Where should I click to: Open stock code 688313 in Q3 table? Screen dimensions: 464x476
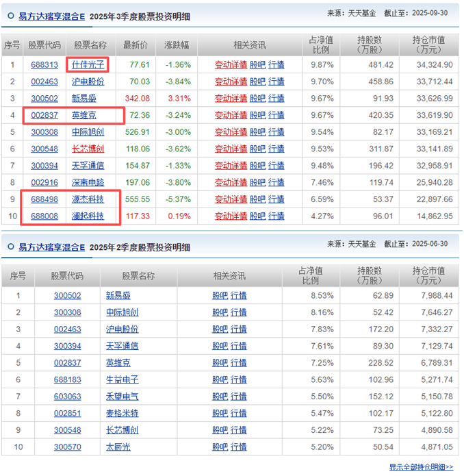(x=44, y=64)
